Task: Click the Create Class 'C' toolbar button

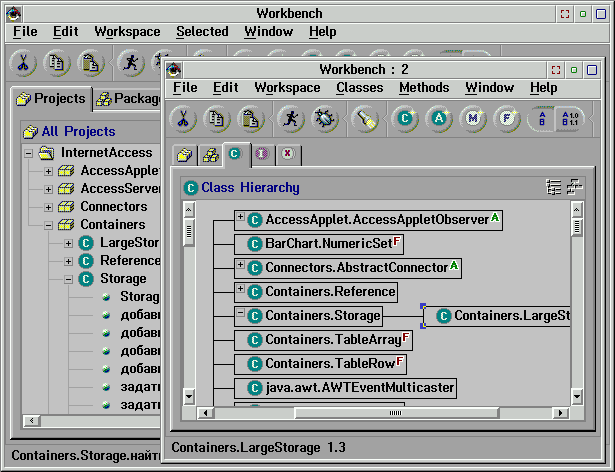Action: (x=405, y=119)
